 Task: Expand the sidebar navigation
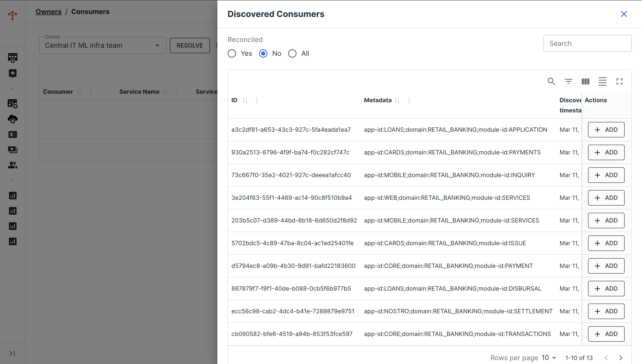[12, 353]
